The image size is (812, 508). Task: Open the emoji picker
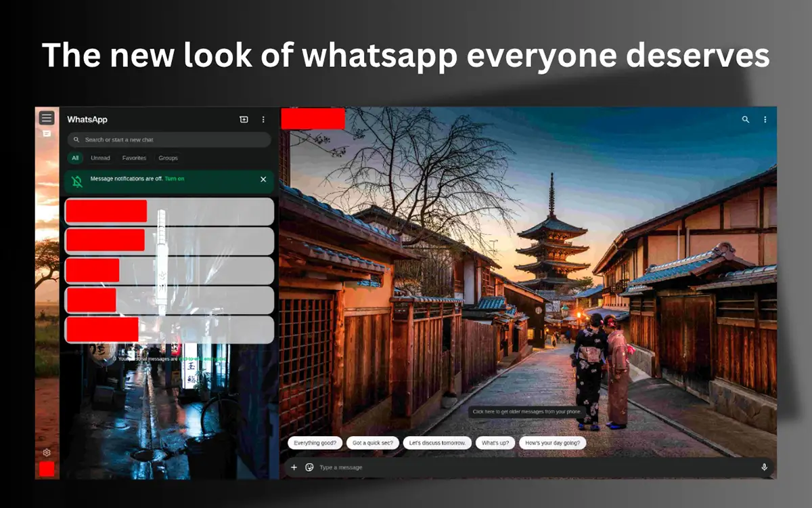[x=309, y=467]
